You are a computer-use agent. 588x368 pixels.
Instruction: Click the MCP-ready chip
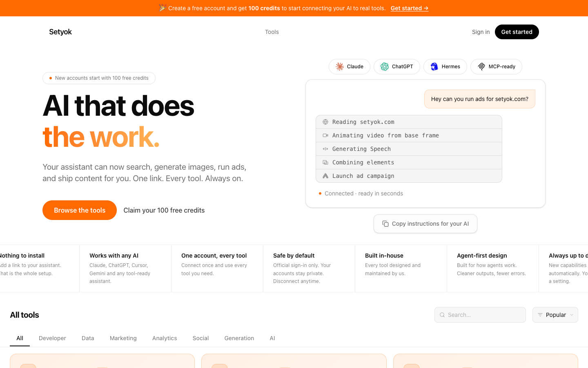[496, 67]
